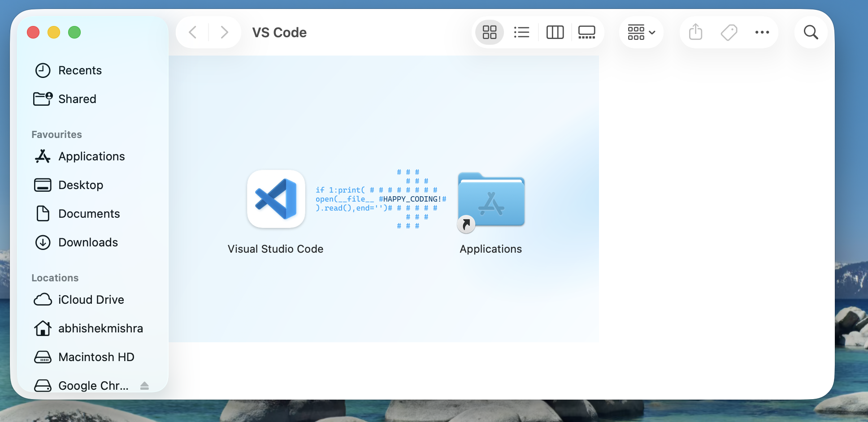This screenshot has width=868, height=422.
Task: Open the Group By dropdown
Action: click(x=641, y=32)
